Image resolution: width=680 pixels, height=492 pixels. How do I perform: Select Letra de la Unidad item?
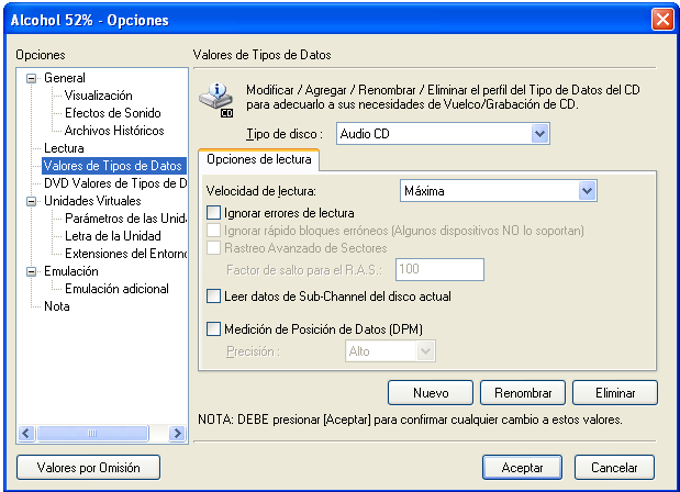tap(113, 236)
